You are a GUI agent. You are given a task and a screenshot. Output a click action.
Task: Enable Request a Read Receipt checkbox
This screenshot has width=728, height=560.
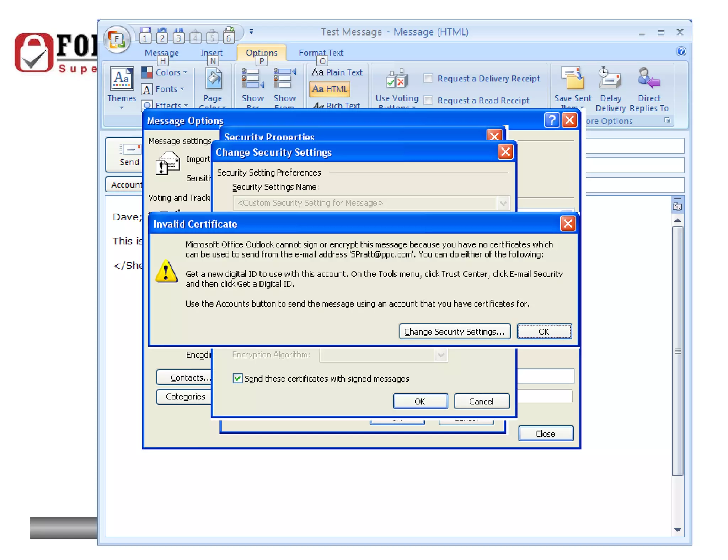point(428,101)
